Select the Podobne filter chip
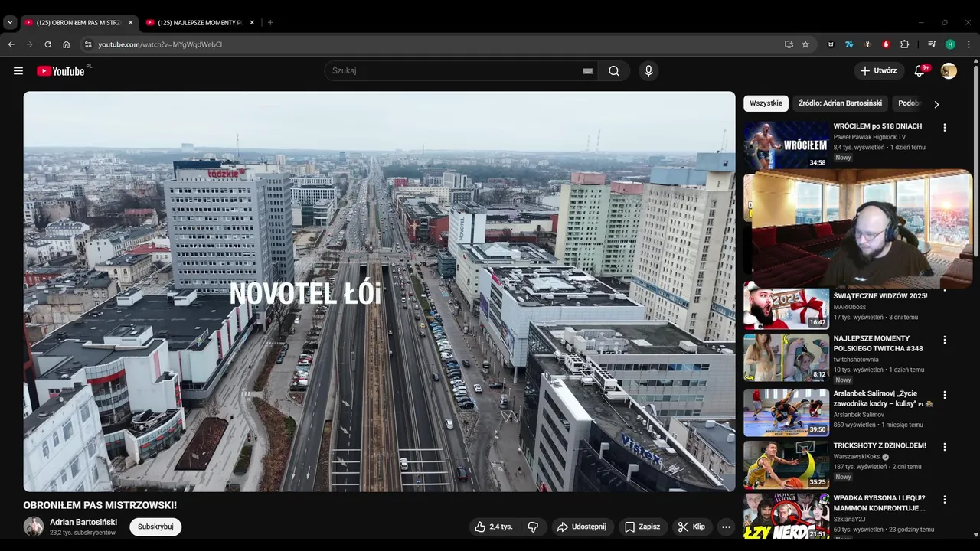Screen dimensions: 980x551 coord(909,103)
